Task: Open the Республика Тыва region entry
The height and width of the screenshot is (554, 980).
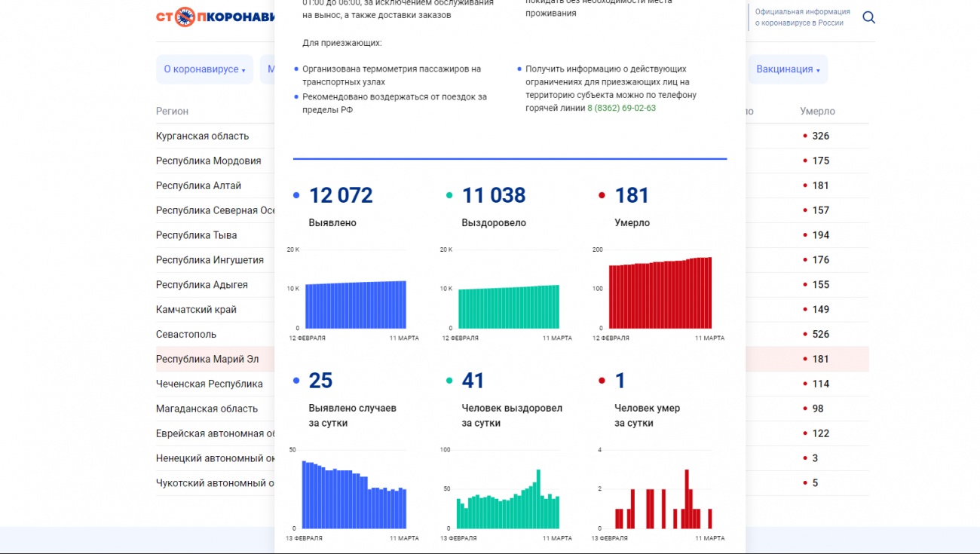Action: tap(196, 235)
